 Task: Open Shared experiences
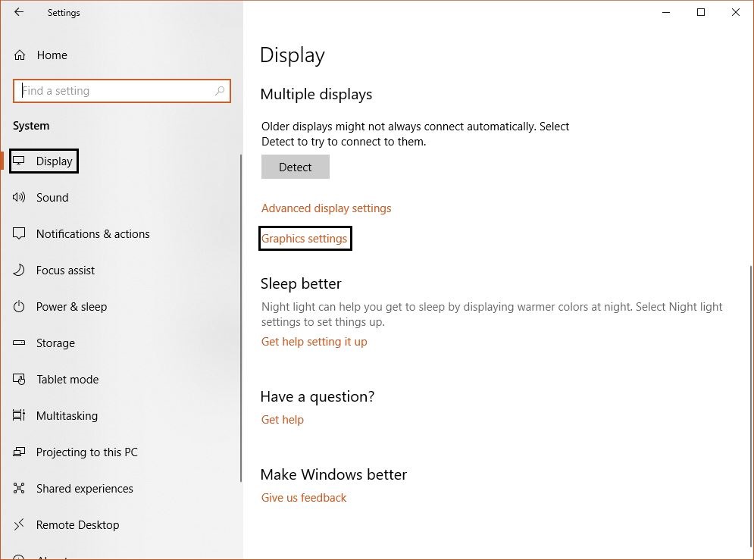(85, 488)
